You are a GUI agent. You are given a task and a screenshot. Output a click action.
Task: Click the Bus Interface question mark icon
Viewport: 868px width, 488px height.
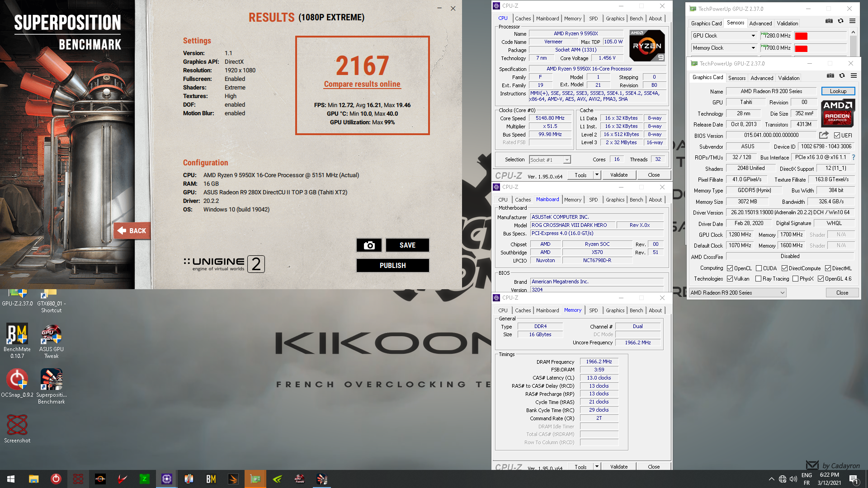pos(854,157)
